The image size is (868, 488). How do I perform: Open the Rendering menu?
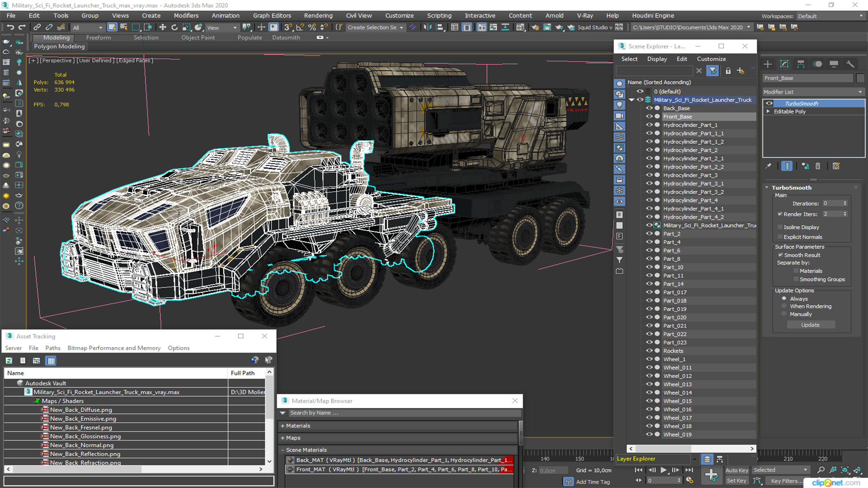click(x=318, y=15)
